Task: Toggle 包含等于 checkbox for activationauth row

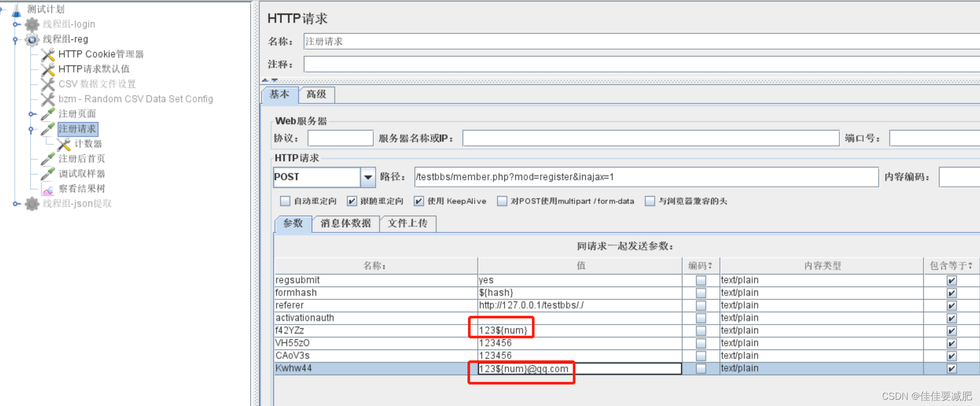Action: point(952,318)
